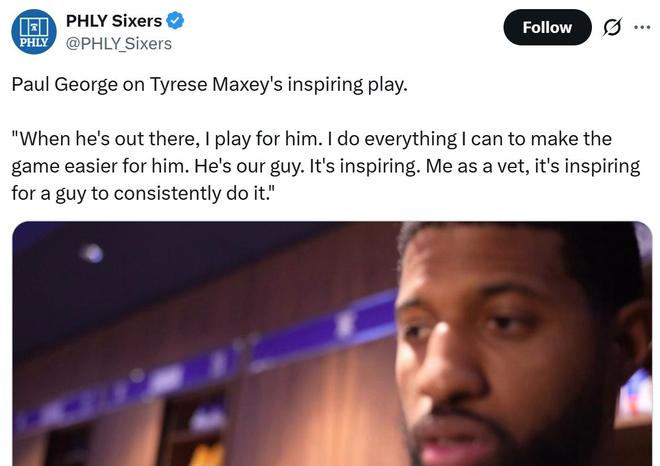Click the embedded locker room video thumbnail

click(x=332, y=344)
